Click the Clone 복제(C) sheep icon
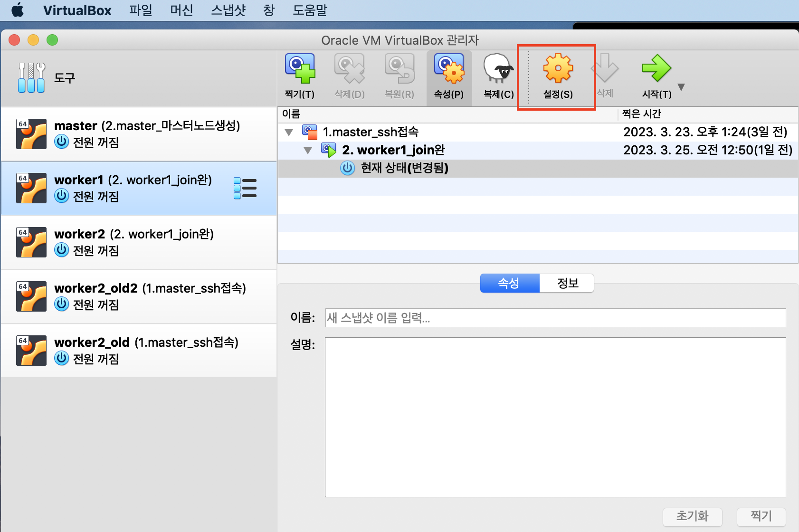Viewport: 799px width, 532px height. pyautogui.click(x=499, y=76)
